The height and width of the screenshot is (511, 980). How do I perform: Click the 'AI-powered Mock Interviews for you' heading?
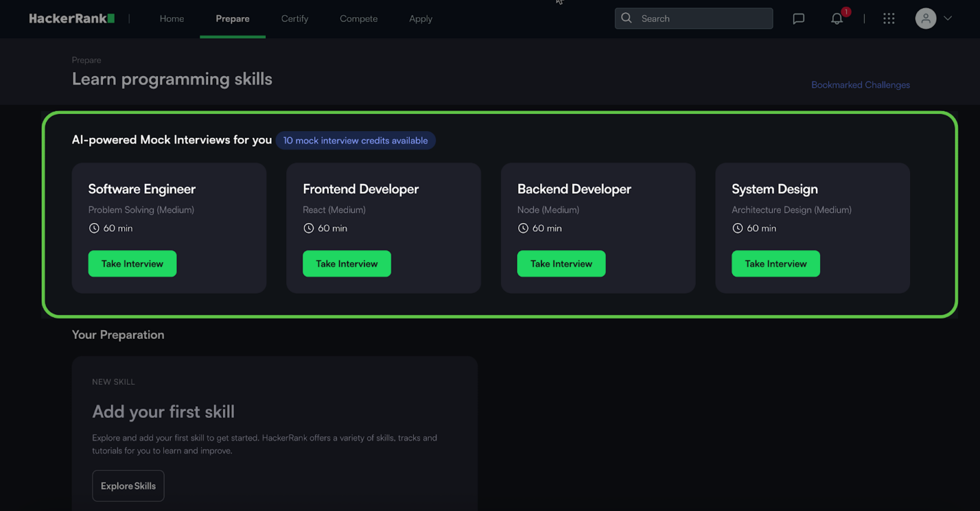171,140
